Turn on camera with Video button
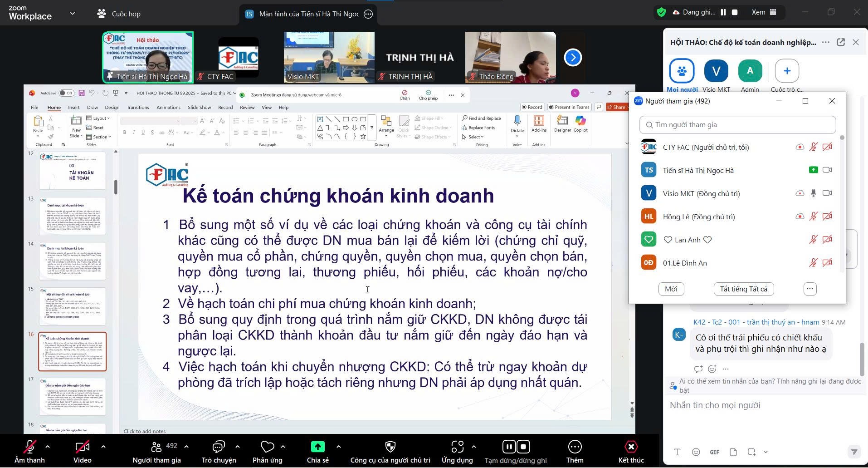868x468 pixels. coord(82,447)
